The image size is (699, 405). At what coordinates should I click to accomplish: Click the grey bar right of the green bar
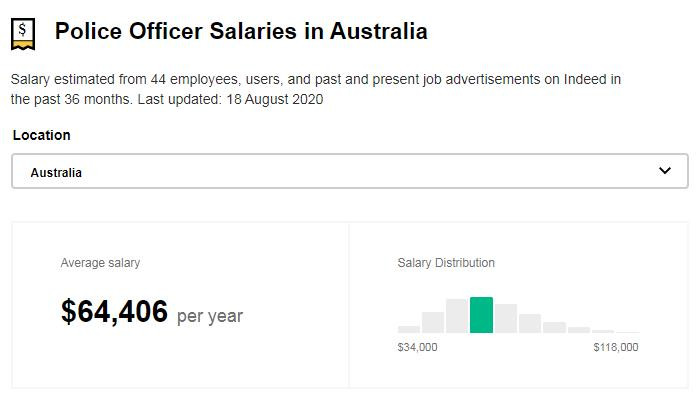[x=506, y=318]
